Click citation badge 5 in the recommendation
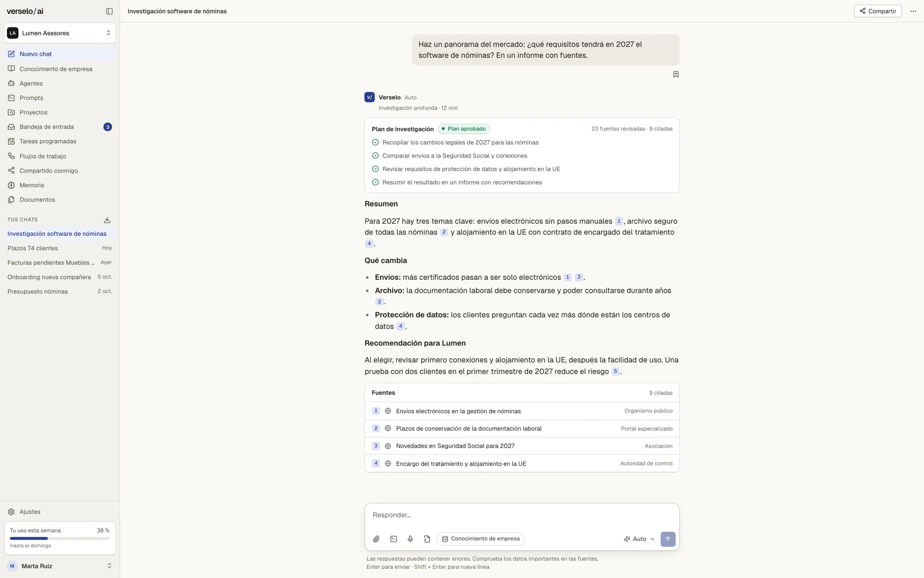 (x=615, y=371)
